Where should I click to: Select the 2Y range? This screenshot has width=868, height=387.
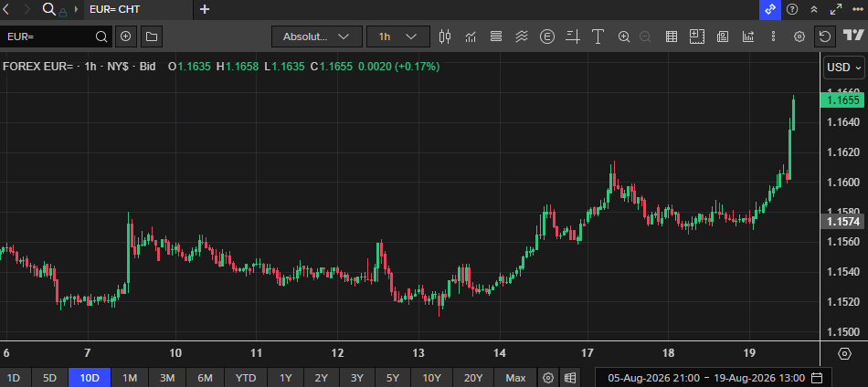point(322,378)
